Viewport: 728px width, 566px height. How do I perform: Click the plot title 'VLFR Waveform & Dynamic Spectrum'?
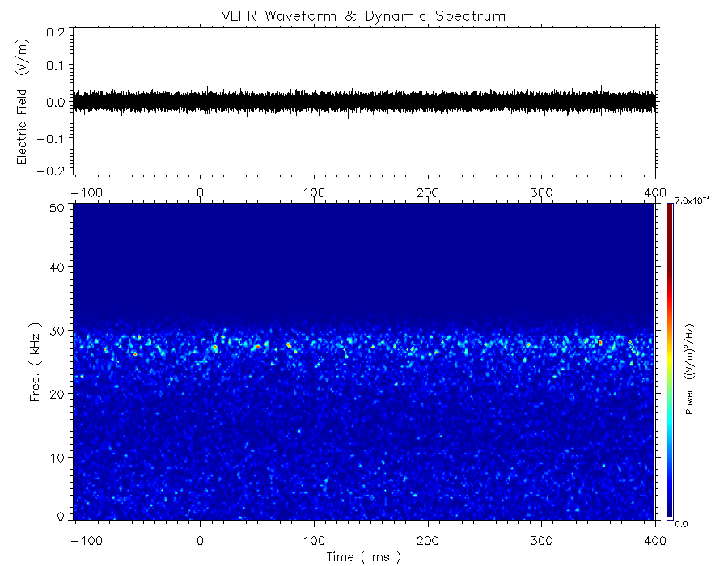tap(364, 16)
